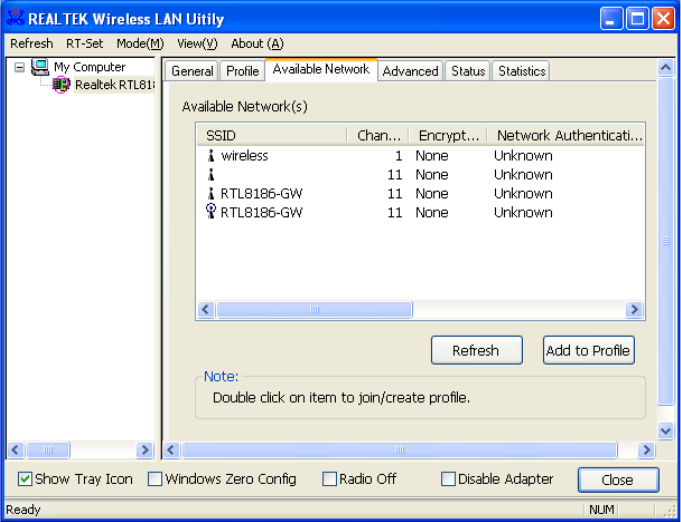
Task: Select the wireless network row
Action: (x=420, y=155)
